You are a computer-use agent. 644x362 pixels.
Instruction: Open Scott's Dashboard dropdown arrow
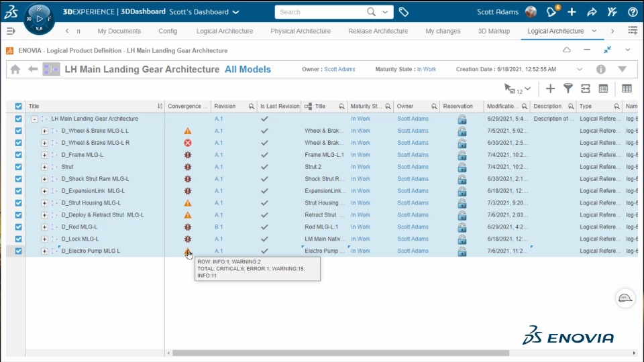tap(235, 12)
